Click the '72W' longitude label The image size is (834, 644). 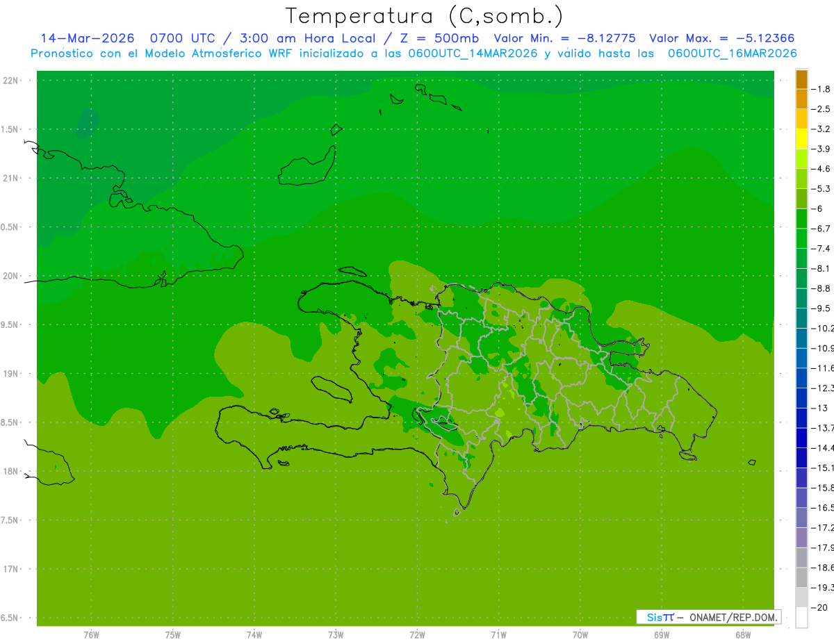(x=417, y=635)
